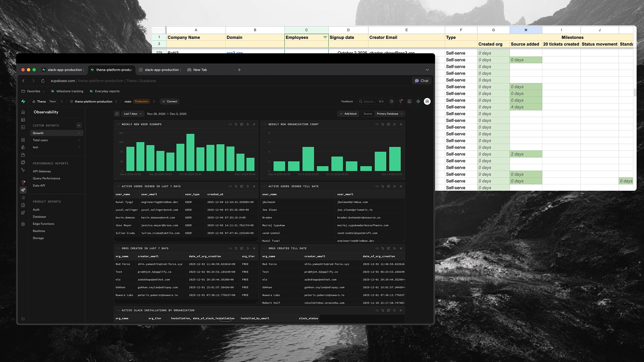
Task: Expand the Primary Database source dropdown
Action: (389, 114)
